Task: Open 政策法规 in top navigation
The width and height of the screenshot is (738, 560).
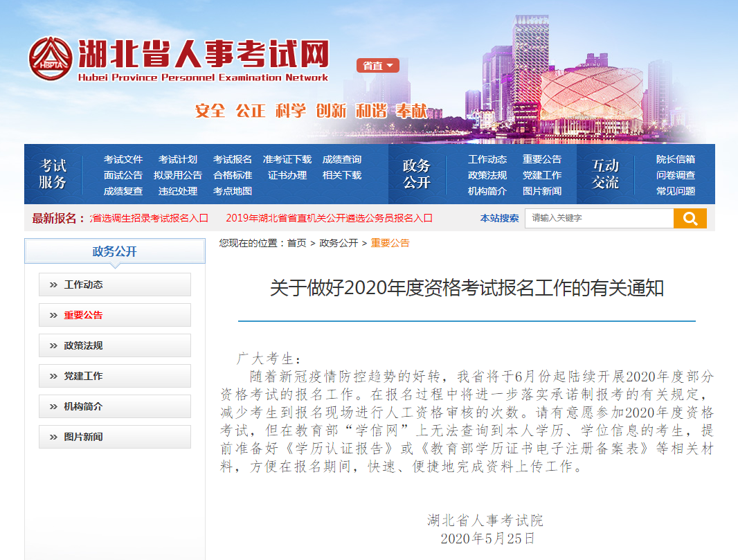Action: 487,175
